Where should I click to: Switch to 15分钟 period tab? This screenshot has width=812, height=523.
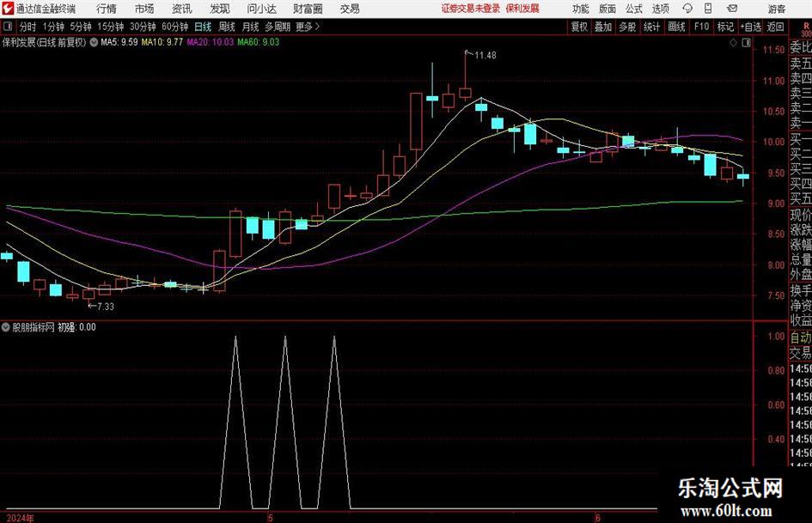click(x=111, y=27)
